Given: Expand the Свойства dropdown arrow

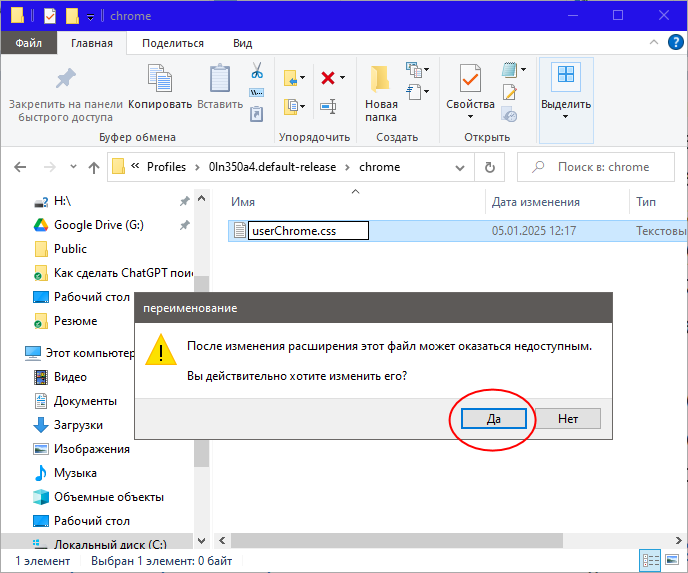Looking at the screenshot, I should coord(470,116).
